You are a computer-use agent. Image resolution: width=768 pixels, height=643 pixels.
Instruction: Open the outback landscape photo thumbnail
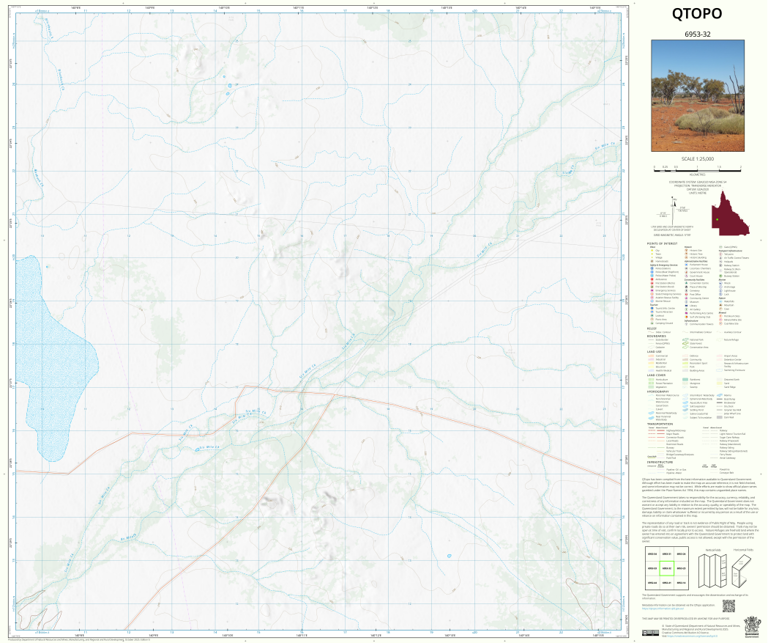697,95
